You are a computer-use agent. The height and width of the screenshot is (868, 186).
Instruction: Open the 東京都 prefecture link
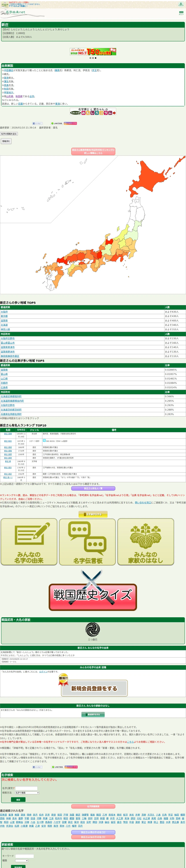pyautogui.click(x=4, y=316)
